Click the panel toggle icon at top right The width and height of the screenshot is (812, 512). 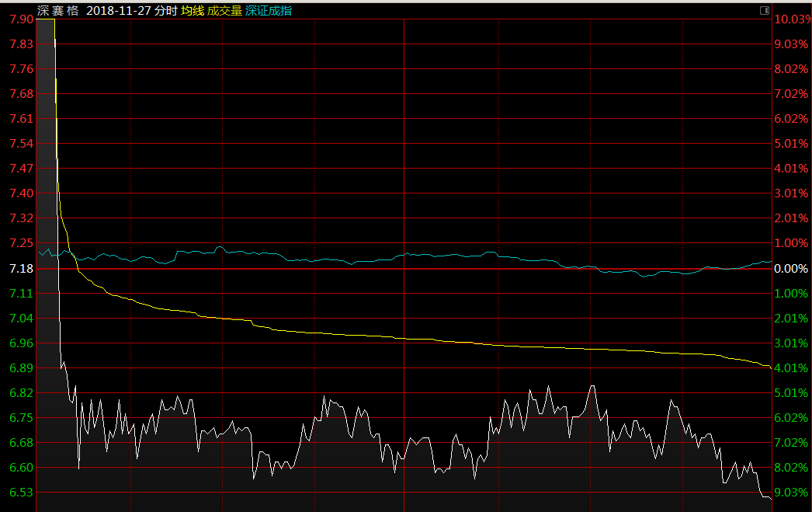coord(765,11)
